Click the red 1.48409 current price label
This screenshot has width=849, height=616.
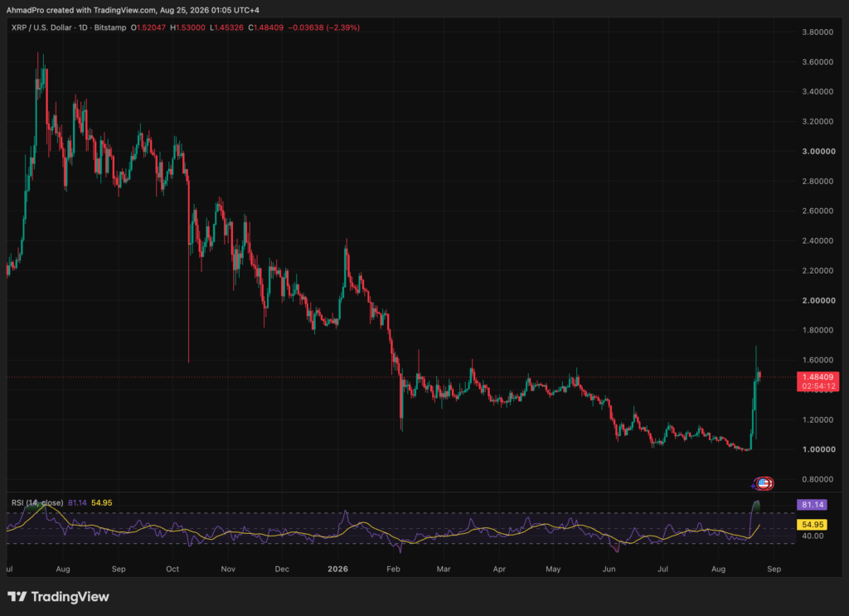tap(817, 376)
